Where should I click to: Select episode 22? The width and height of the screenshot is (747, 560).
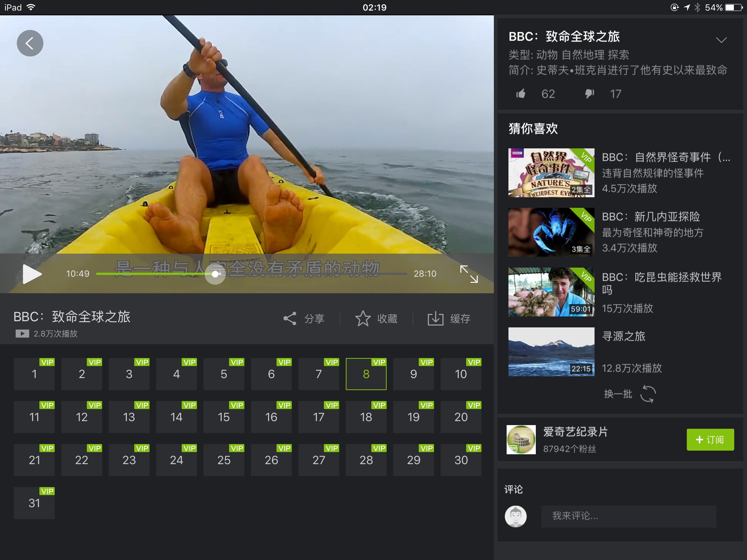click(82, 460)
